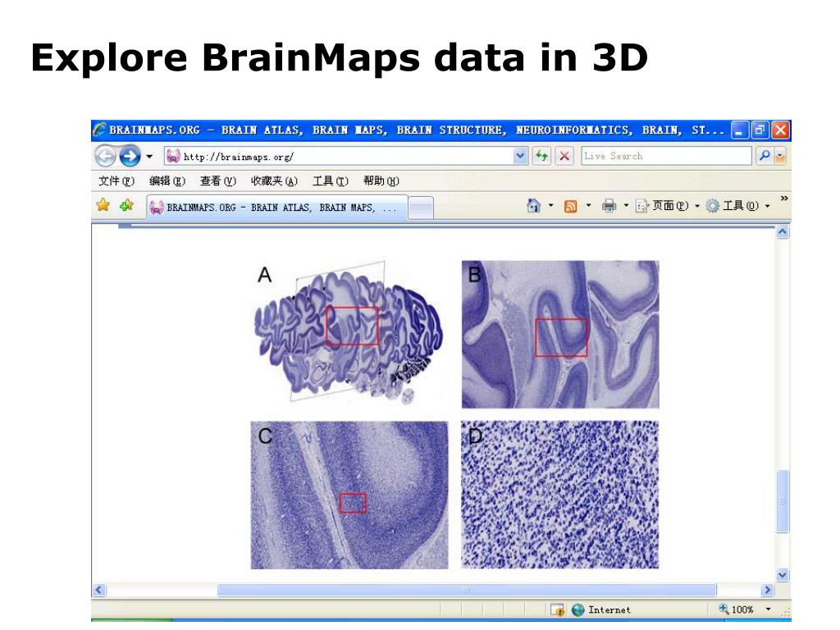
Task: Click the orange RSS feeds icon
Action: [571, 206]
